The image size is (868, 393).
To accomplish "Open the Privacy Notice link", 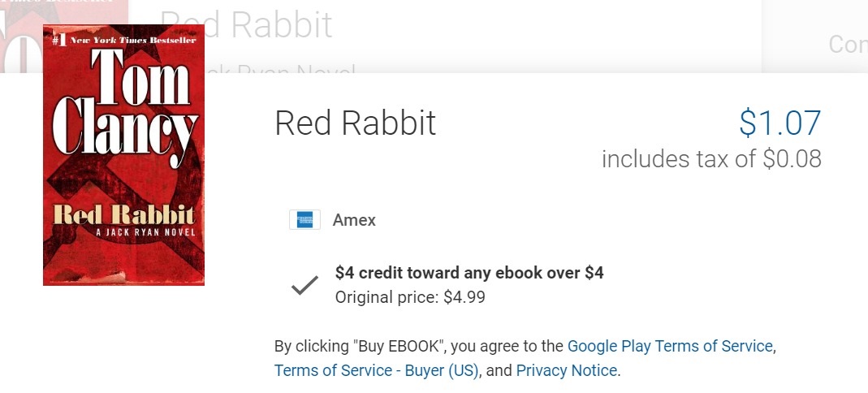I will [x=567, y=370].
